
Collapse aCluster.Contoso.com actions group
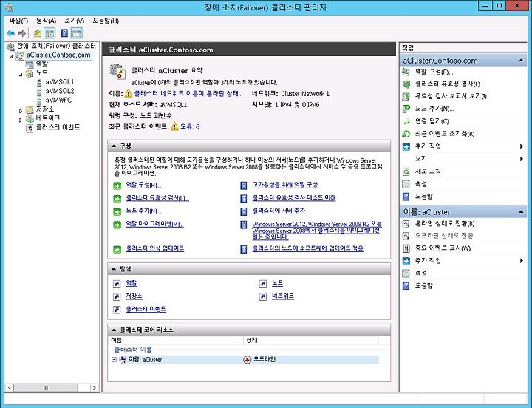click(x=521, y=61)
